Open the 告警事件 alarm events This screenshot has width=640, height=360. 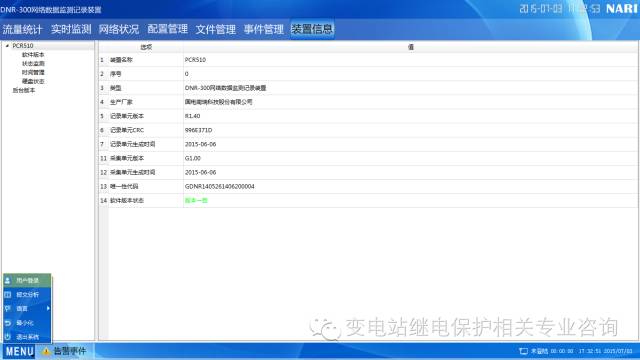tap(70, 351)
